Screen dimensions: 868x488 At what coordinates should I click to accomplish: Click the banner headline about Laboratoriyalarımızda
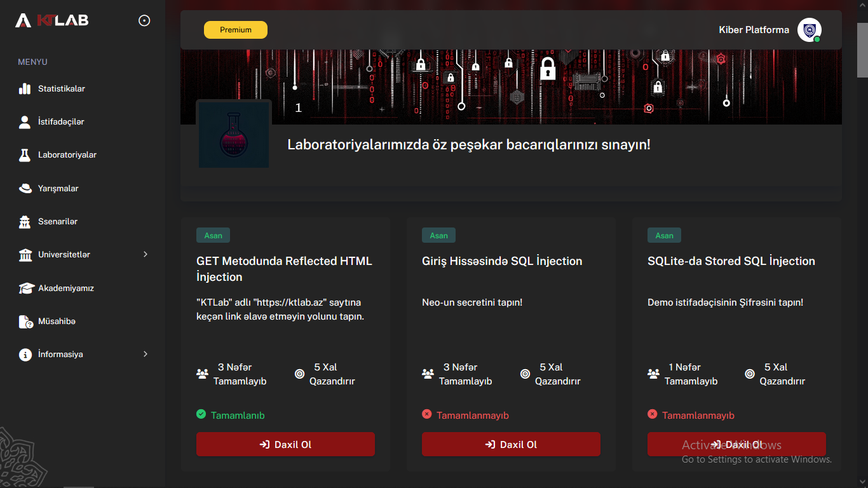(469, 144)
